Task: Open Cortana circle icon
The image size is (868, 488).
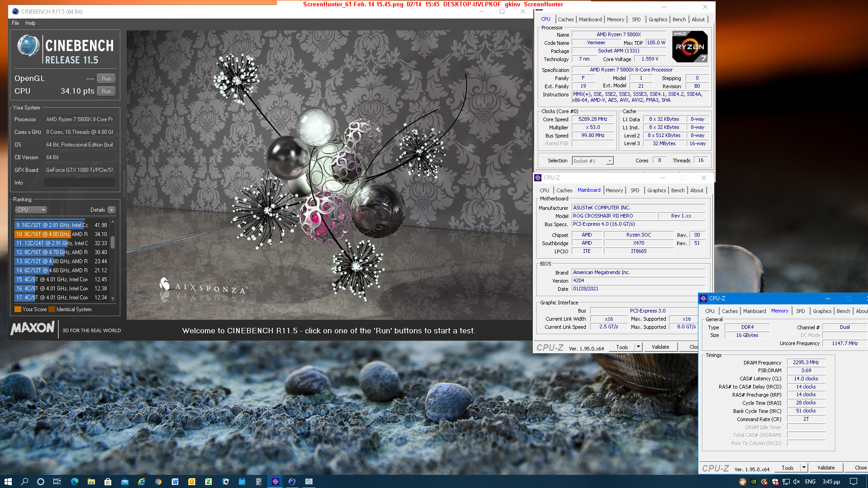Action: click(40, 481)
